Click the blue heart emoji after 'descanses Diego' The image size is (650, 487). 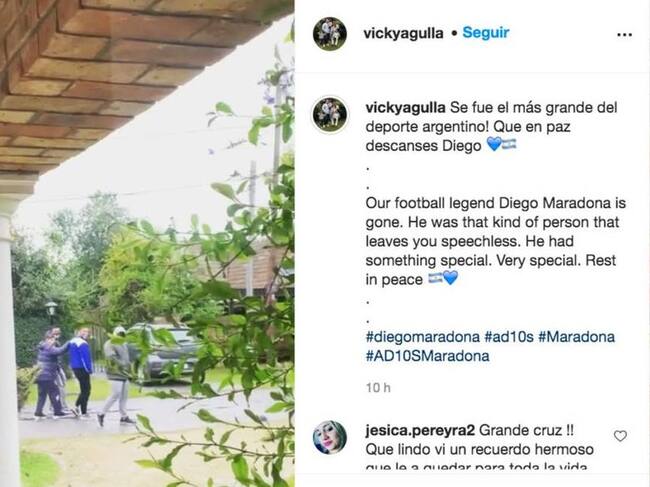coord(494,145)
